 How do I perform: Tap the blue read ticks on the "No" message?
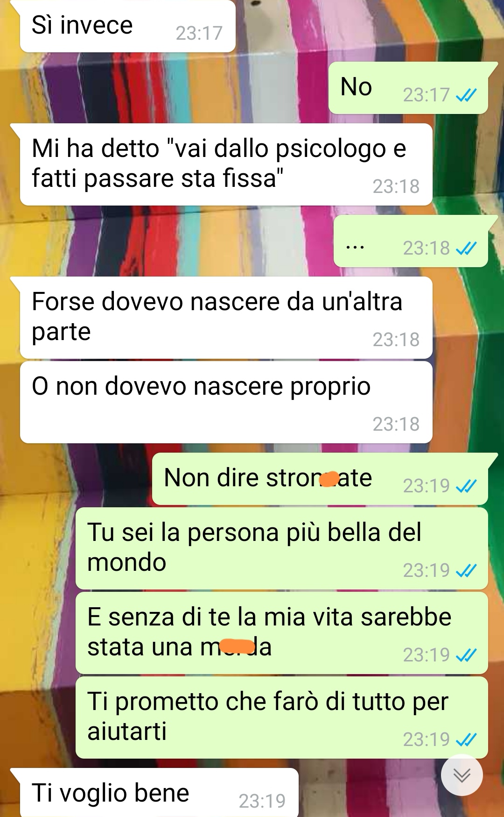click(x=466, y=95)
